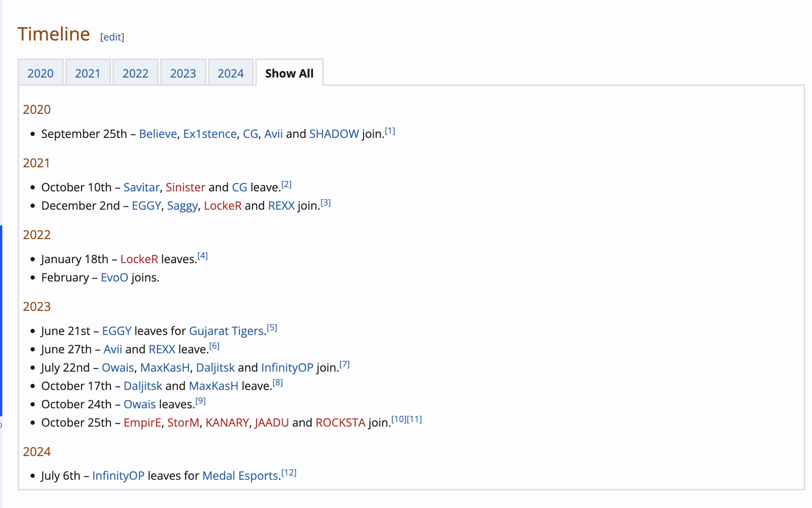Click MaxKasH in the July 22nd entry
The width and height of the screenshot is (812, 508).
[x=165, y=367]
